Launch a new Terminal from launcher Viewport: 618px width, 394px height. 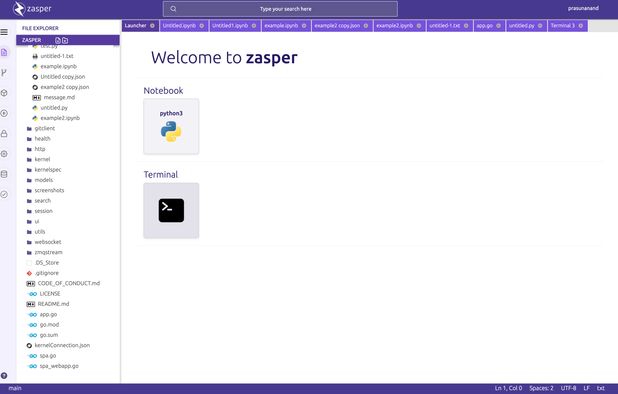coord(171,210)
